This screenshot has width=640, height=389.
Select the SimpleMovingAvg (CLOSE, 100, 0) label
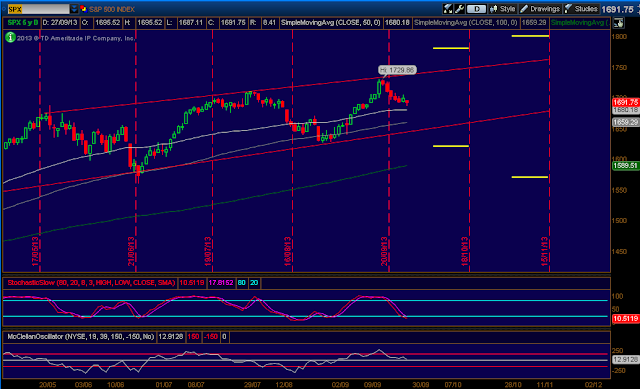[x=465, y=23]
